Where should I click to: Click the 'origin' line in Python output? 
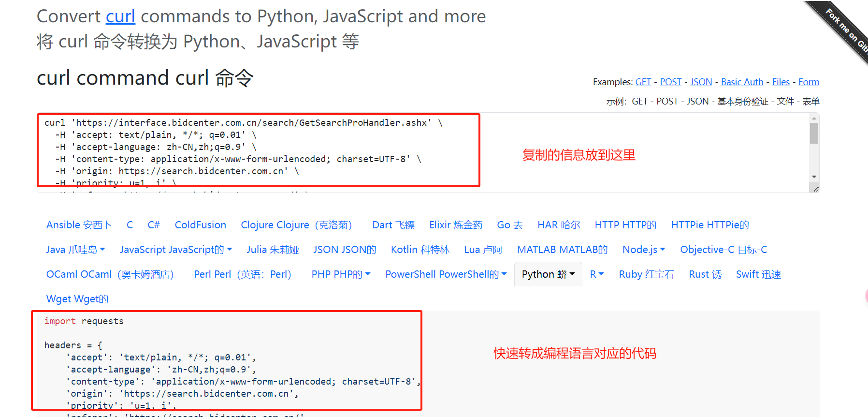coord(182,394)
